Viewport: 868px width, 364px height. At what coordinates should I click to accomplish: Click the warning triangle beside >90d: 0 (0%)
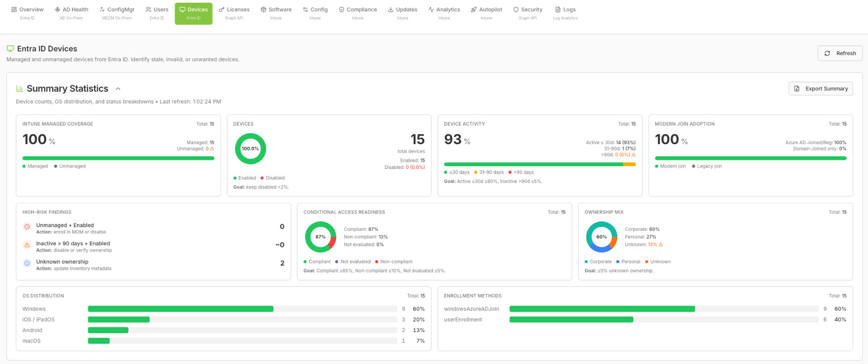click(633, 154)
